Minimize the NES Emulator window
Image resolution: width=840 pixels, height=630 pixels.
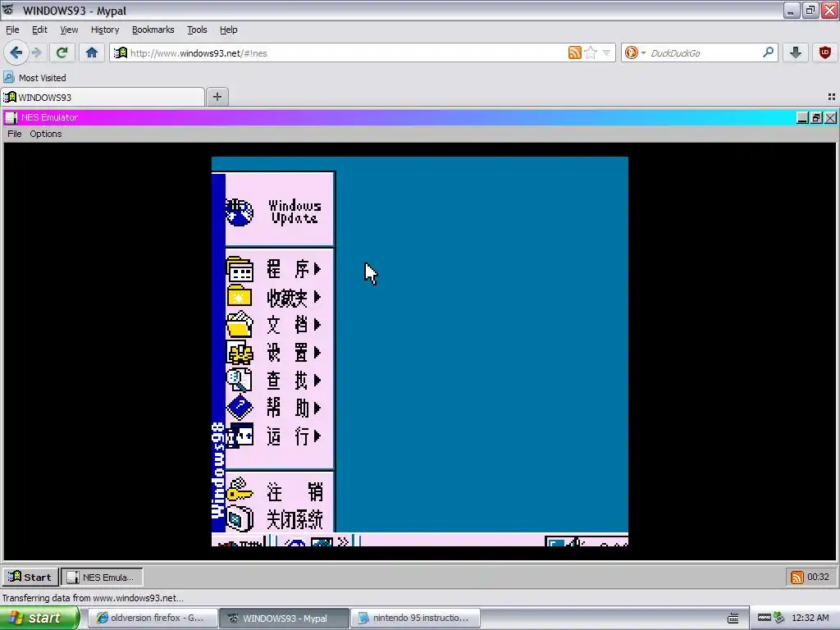802,118
